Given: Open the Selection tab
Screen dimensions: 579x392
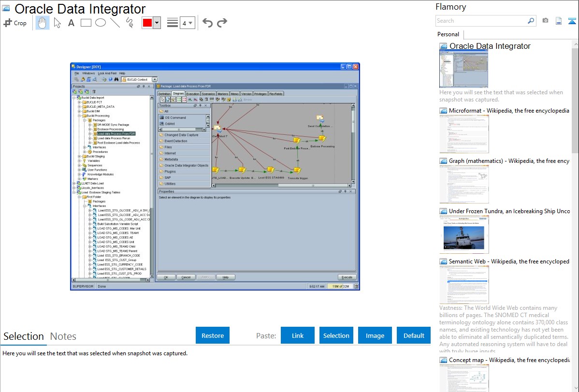Looking at the screenshot, I should coord(24,336).
